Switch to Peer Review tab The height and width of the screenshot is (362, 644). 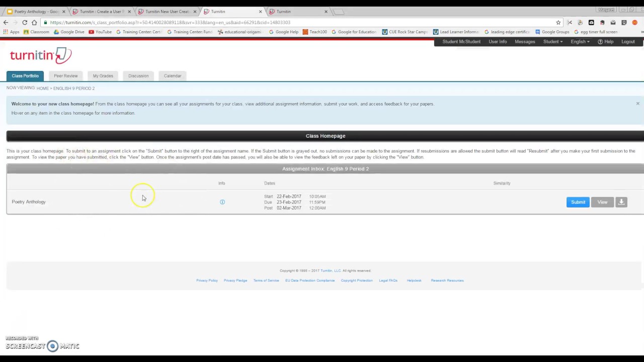point(66,76)
